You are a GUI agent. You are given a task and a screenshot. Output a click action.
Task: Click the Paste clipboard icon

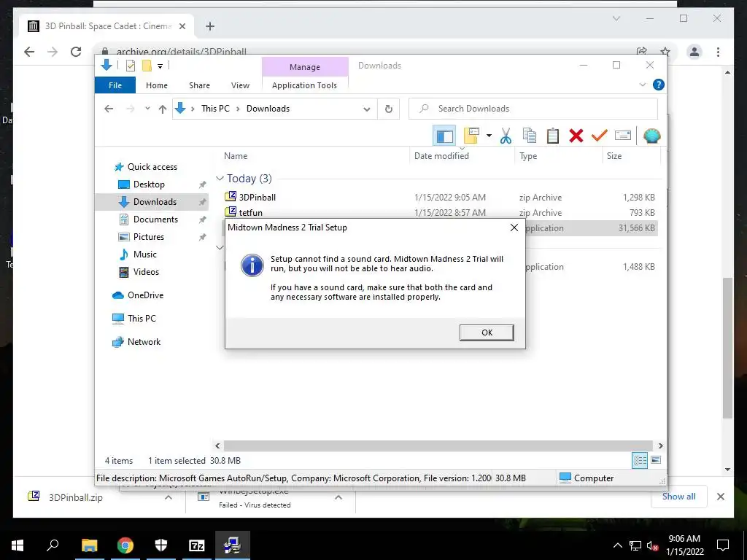553,136
